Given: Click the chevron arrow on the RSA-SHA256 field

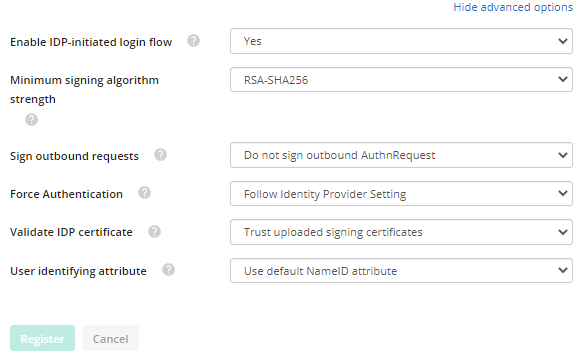Looking at the screenshot, I should (563, 79).
